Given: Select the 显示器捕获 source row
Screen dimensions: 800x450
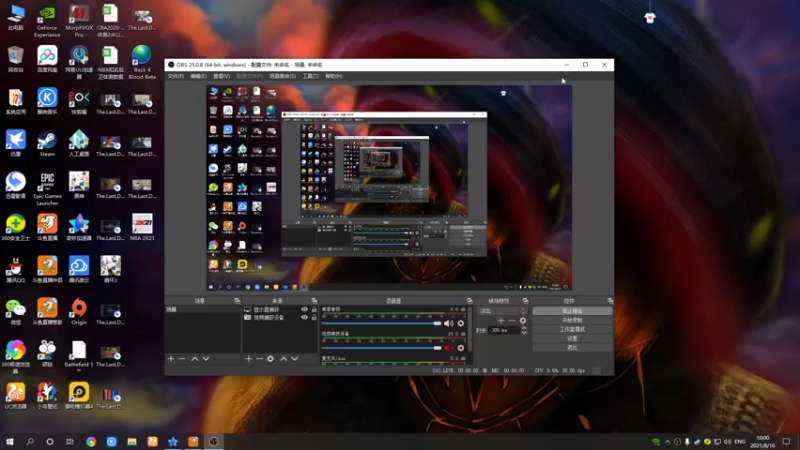Looking at the screenshot, I should click(x=280, y=310).
